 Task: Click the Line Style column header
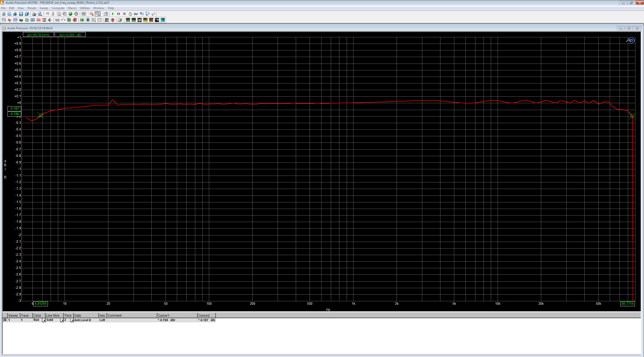[54, 315]
